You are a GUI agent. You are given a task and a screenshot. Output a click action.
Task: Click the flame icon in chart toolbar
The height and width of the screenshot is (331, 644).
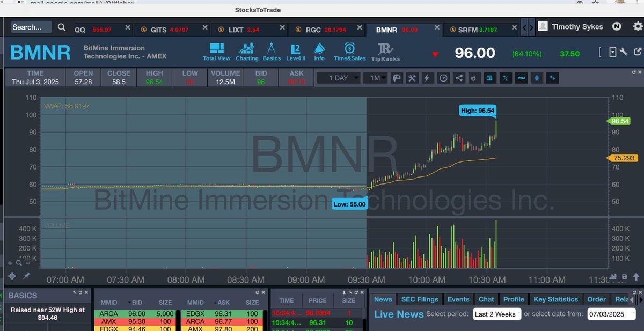[x=474, y=78]
